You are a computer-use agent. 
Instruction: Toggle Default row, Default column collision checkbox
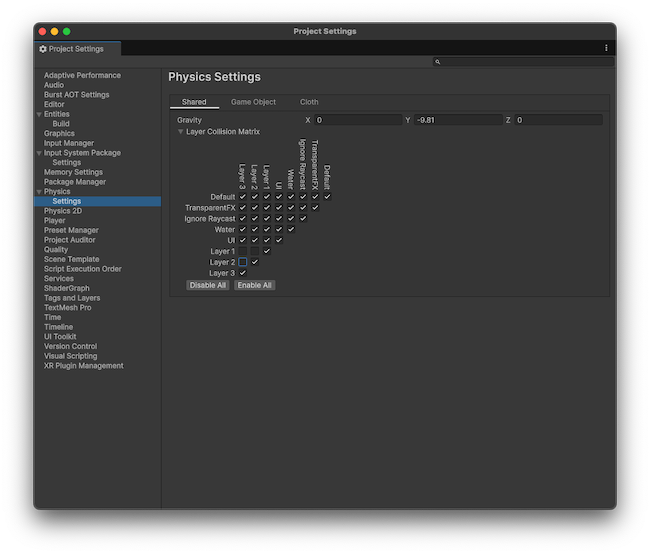click(x=327, y=197)
